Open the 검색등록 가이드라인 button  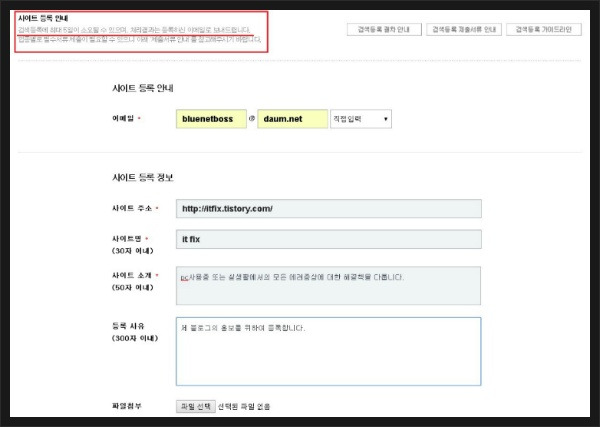click(x=544, y=29)
